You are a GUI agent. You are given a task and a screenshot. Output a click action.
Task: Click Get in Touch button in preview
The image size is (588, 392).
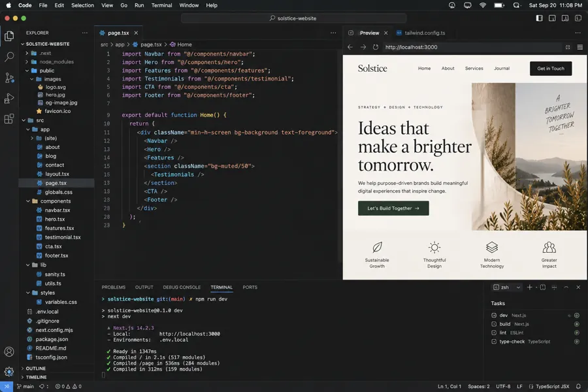point(551,68)
